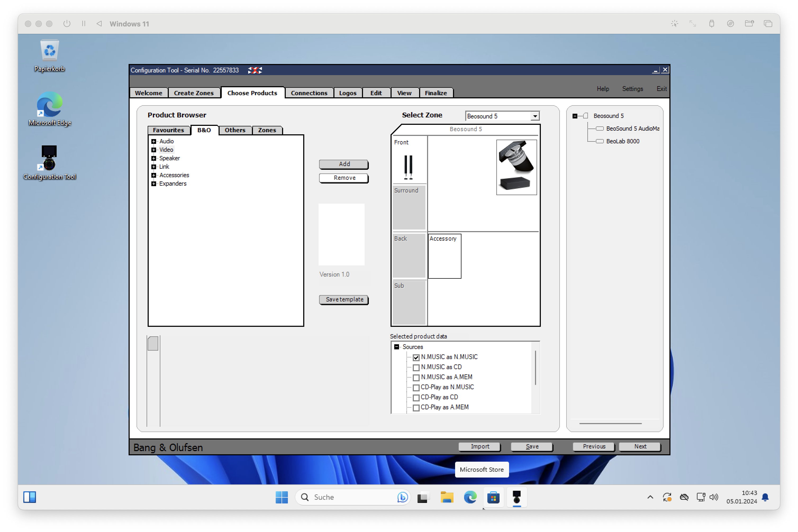Image resolution: width=798 pixels, height=532 pixels.
Task: Select the Microsoft Edge desktop shortcut
Action: point(49,109)
